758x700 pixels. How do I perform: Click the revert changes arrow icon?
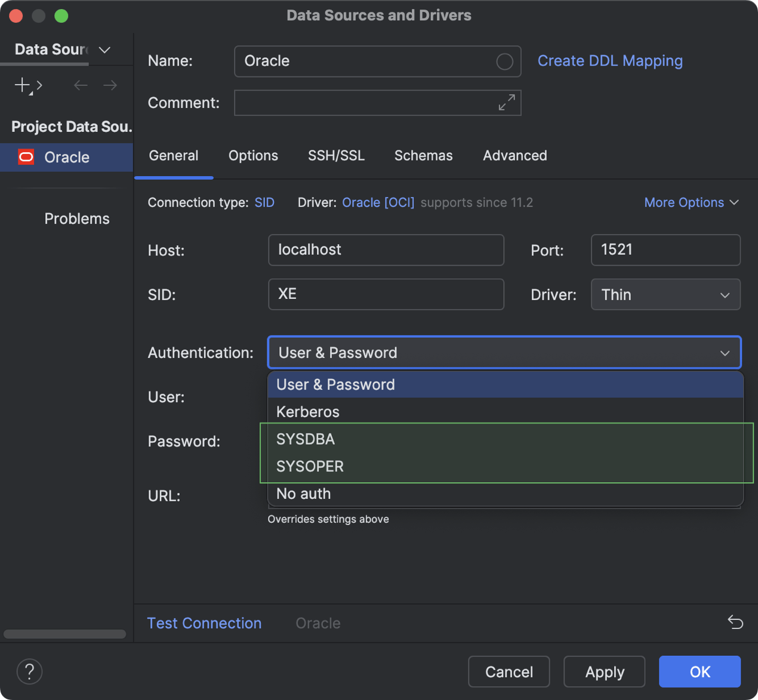(x=735, y=622)
